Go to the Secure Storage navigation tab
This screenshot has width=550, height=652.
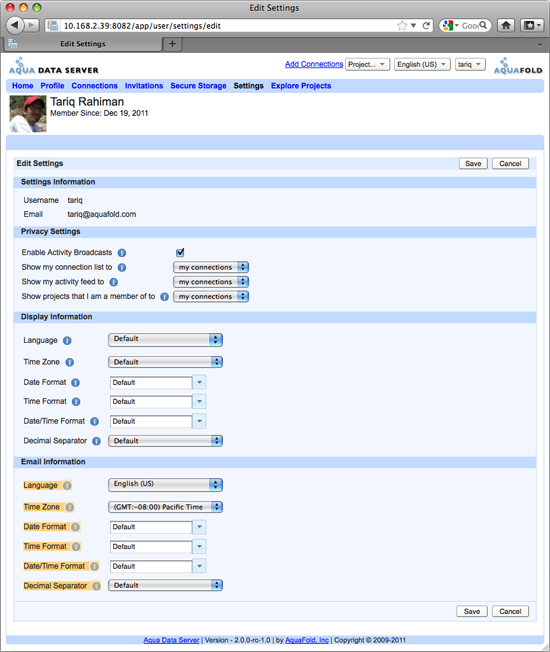click(x=198, y=86)
